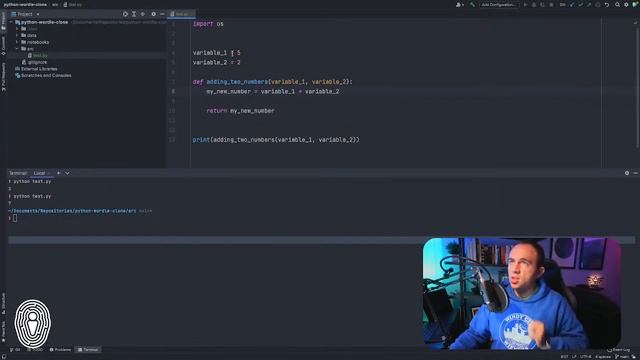640x360 pixels.
Task: Open the Add Configuration dropdown
Action: pos(498,5)
